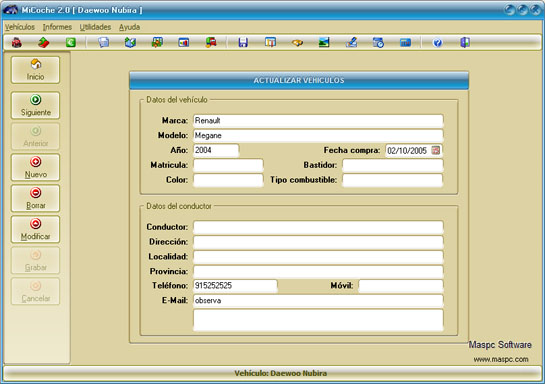Click the table columns toolbar icon
Viewport: 545px width, 384px height.
[x=270, y=43]
